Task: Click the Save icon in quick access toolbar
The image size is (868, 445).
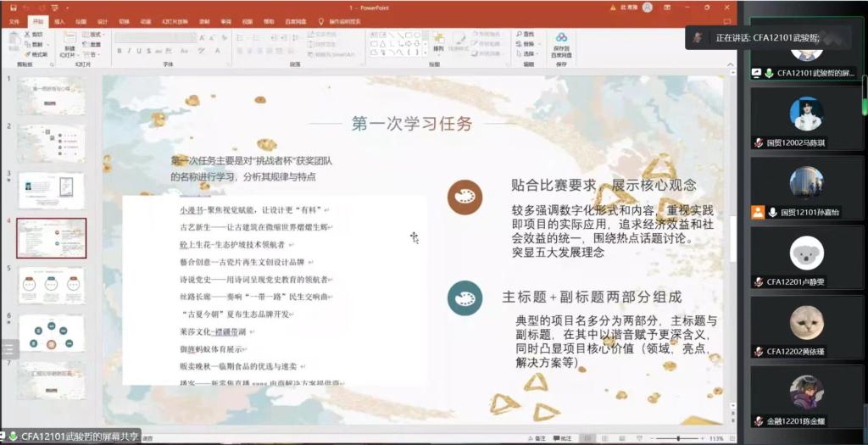Action: pyautogui.click(x=13, y=7)
